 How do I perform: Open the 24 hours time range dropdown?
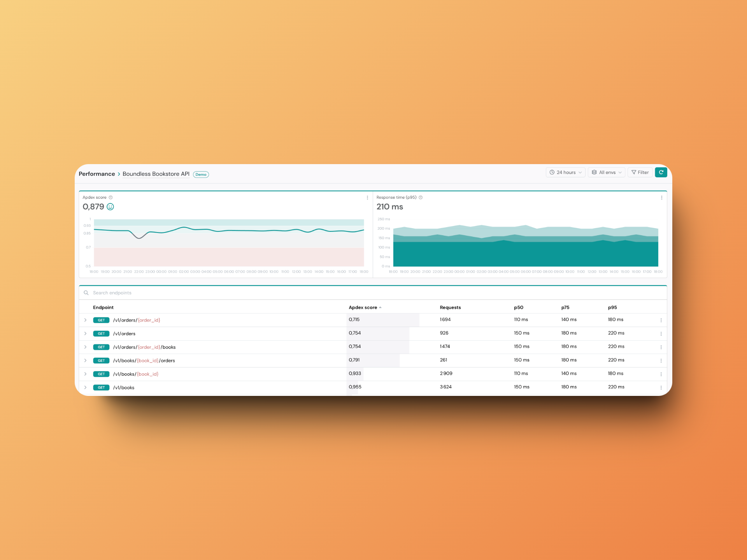(566, 172)
